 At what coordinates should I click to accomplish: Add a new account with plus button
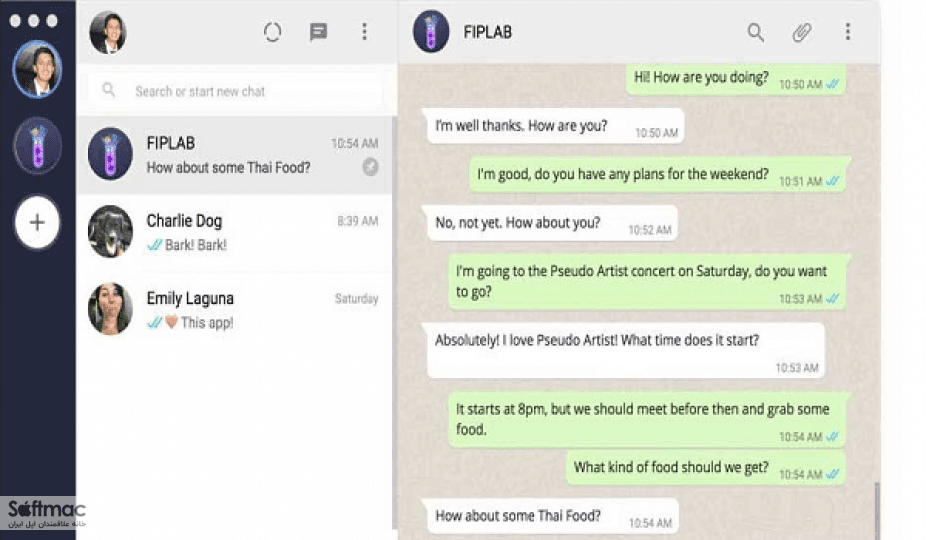[x=37, y=222]
